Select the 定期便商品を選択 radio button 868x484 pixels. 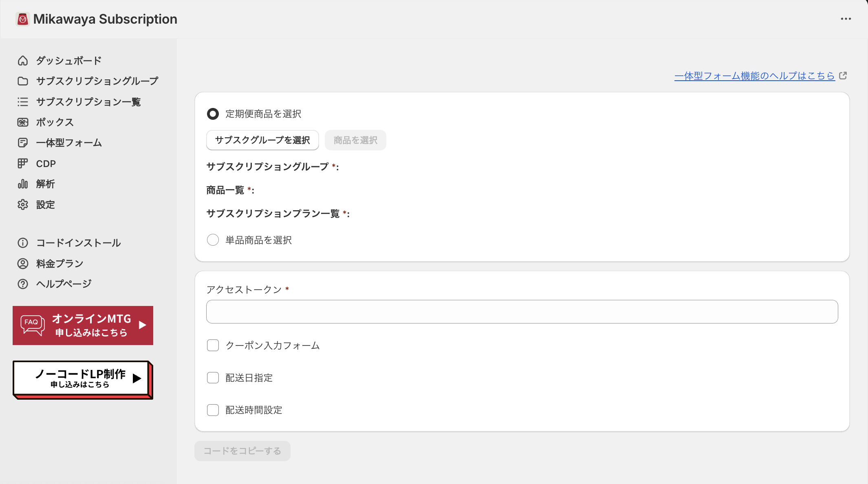[213, 114]
